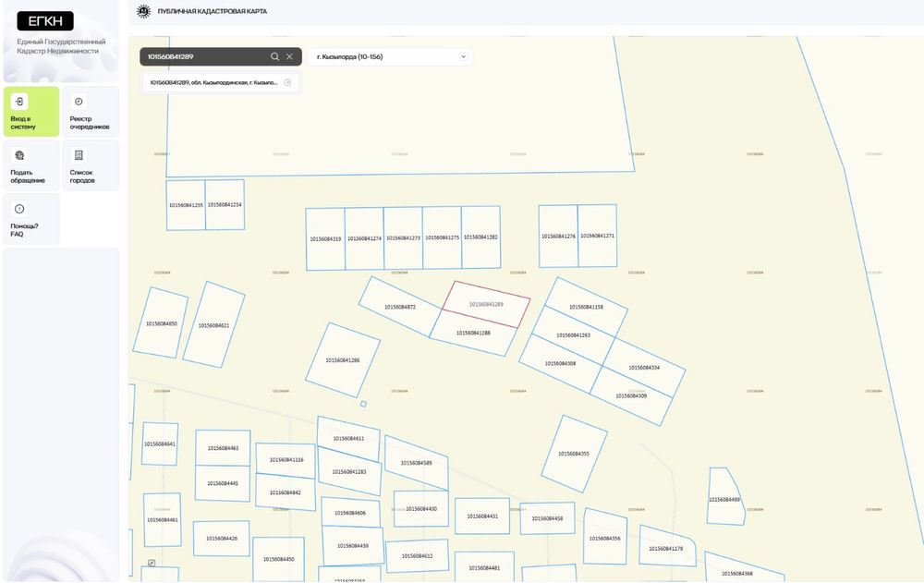The image size is (924, 583).
Task: Clear the search field with X icon
Action: click(289, 56)
